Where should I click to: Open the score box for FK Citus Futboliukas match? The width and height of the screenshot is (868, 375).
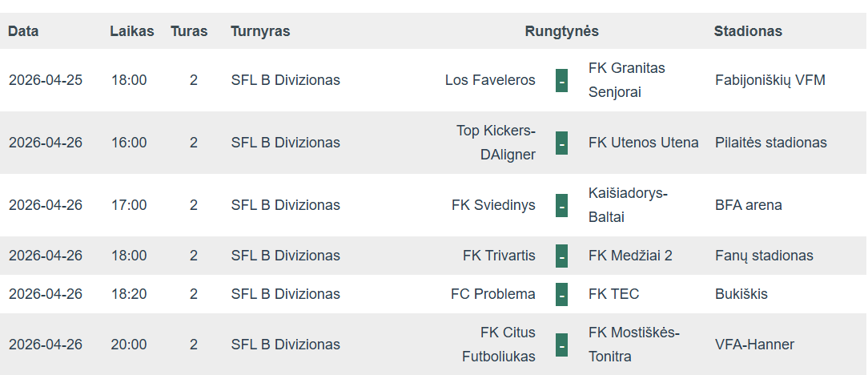coord(561,345)
